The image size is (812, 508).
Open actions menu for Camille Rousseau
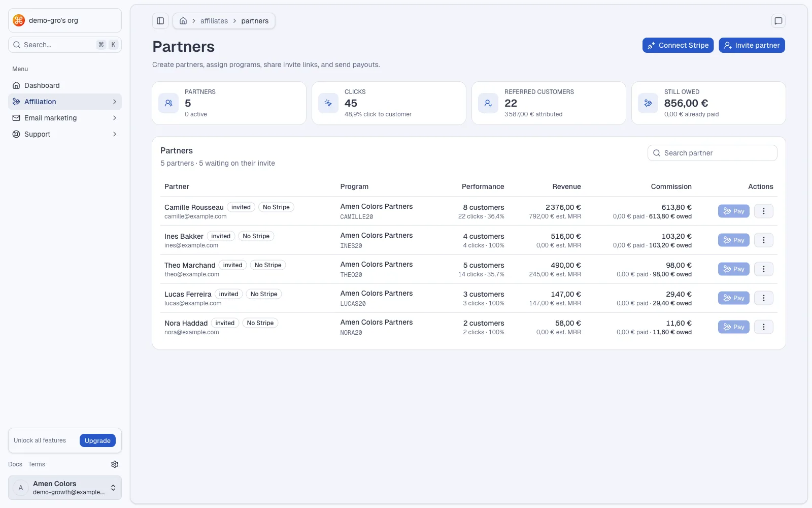tap(764, 211)
